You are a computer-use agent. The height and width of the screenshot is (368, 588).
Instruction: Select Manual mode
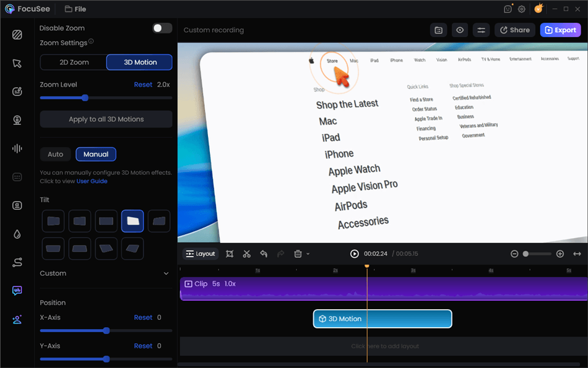[x=96, y=154]
